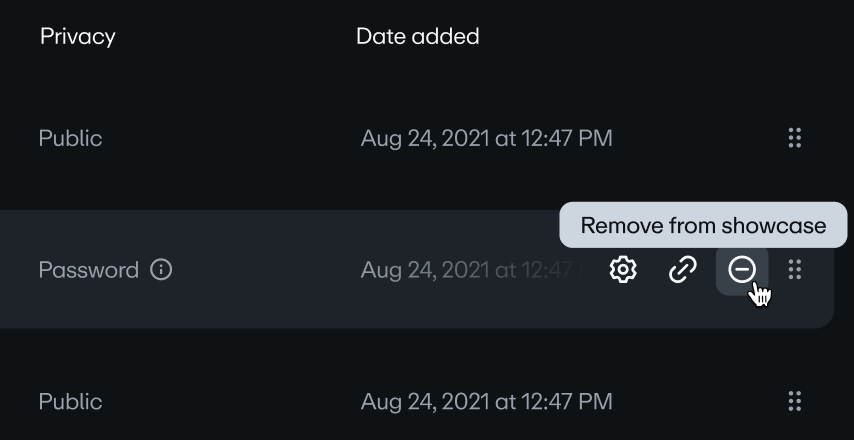Select the date in the top row
Screen dimensions: 854x440
[x=486, y=138]
